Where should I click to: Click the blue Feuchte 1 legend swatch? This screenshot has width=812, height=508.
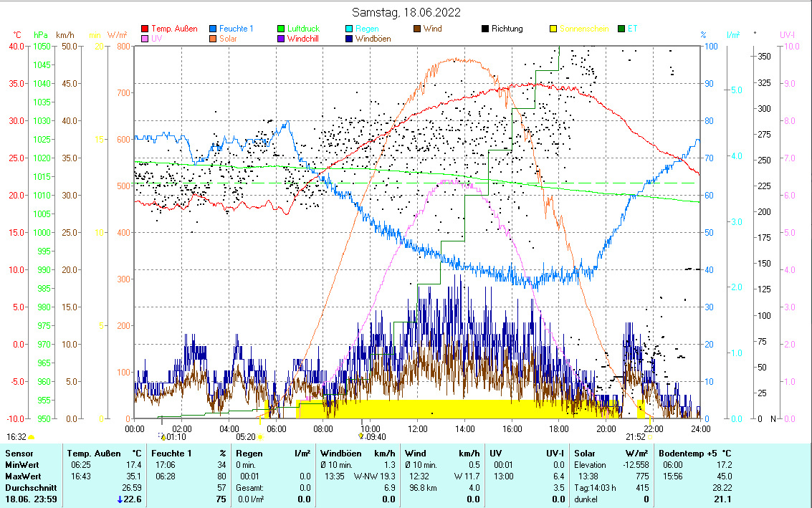(x=214, y=29)
